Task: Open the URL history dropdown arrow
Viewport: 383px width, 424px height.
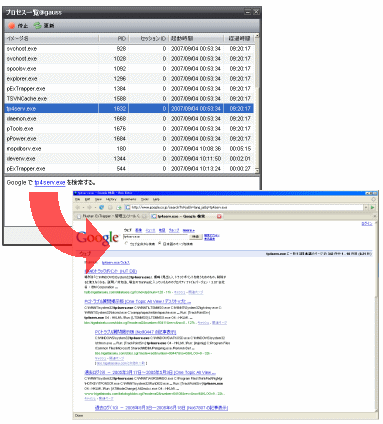Action: click(x=366, y=207)
